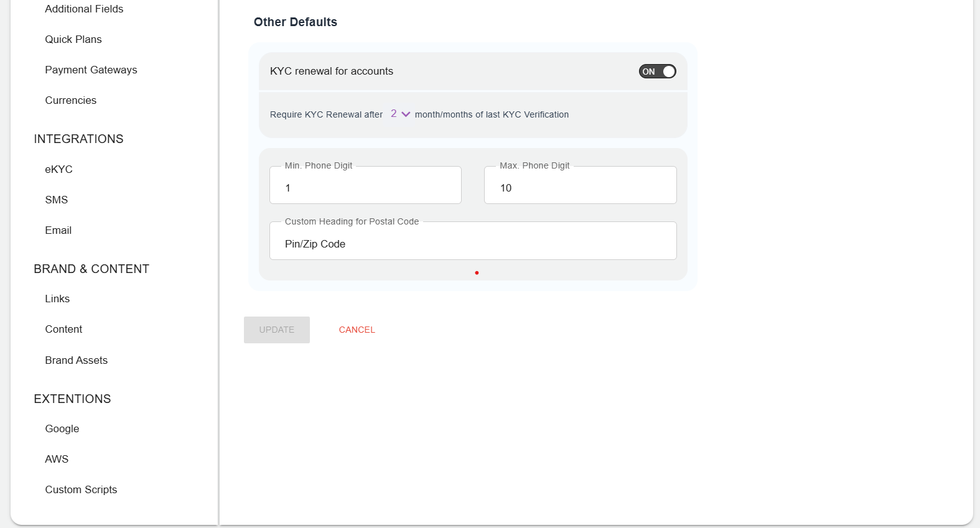Navigate to Brand Assets page
The image size is (980, 528).
point(76,360)
